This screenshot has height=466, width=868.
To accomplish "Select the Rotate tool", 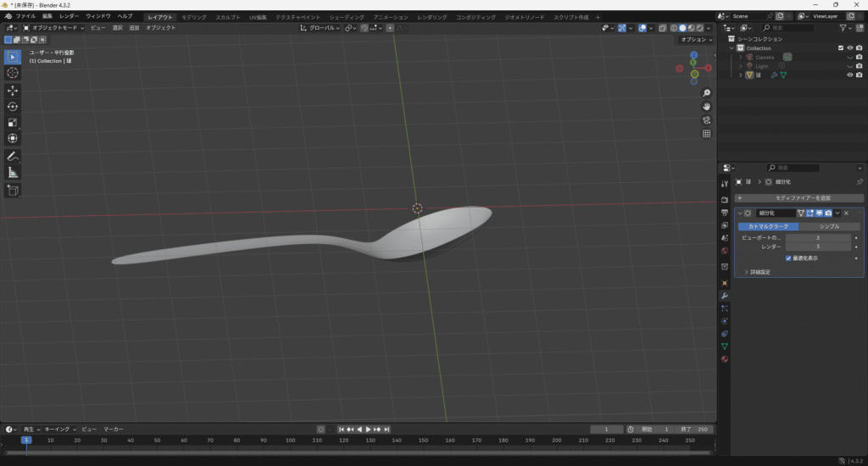I will tap(13, 106).
